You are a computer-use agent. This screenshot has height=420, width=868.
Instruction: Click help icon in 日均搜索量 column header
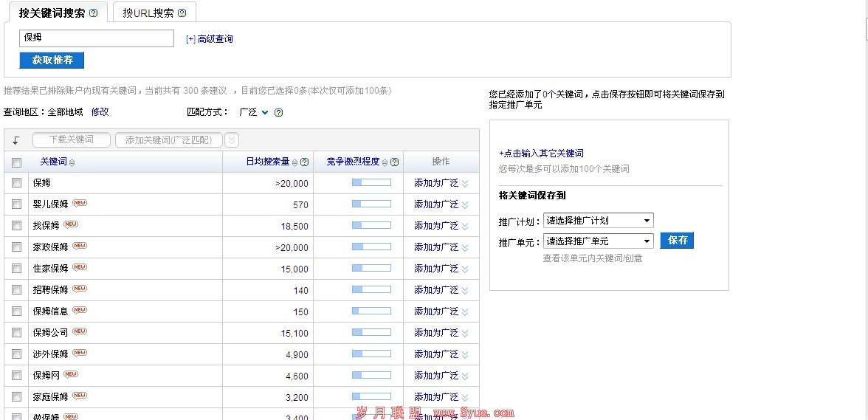tap(304, 162)
